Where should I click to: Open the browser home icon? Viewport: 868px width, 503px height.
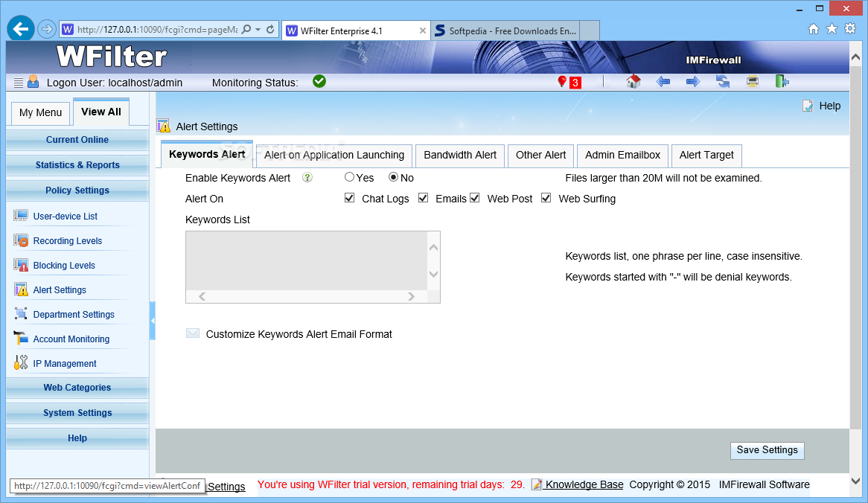(813, 29)
